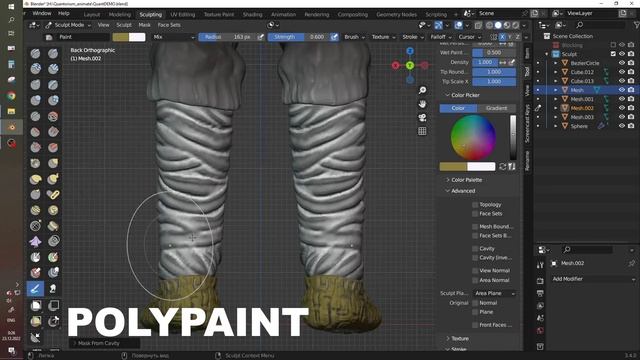This screenshot has width=640, height=360.
Task: Select the Box Mask tool
Action: pos(36,305)
